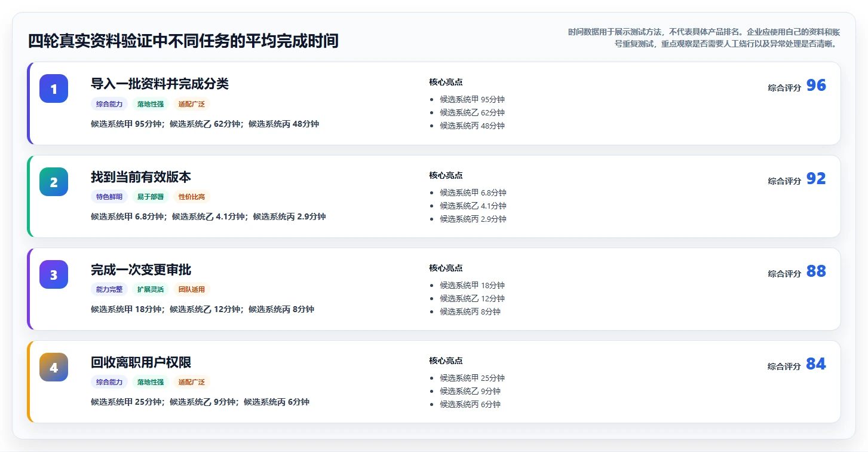Select 适配广泛 tag in card 导入一批资料并完成分类
The height and width of the screenshot is (452, 868).
[192, 104]
